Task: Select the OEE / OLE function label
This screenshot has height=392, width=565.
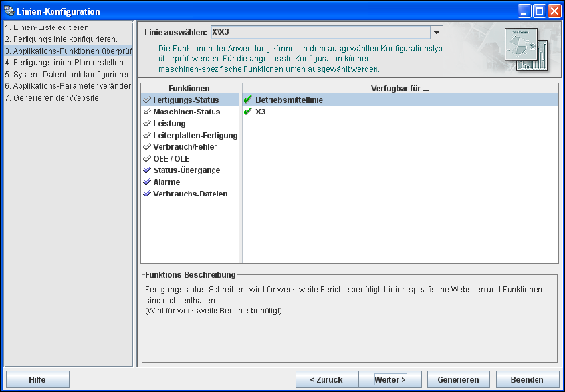Action: 171,159
